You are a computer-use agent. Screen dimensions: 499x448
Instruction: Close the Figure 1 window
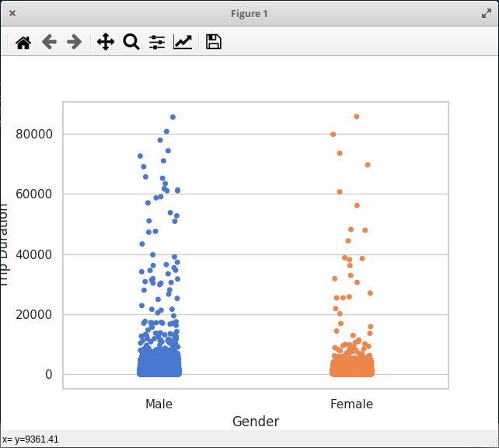12,13
